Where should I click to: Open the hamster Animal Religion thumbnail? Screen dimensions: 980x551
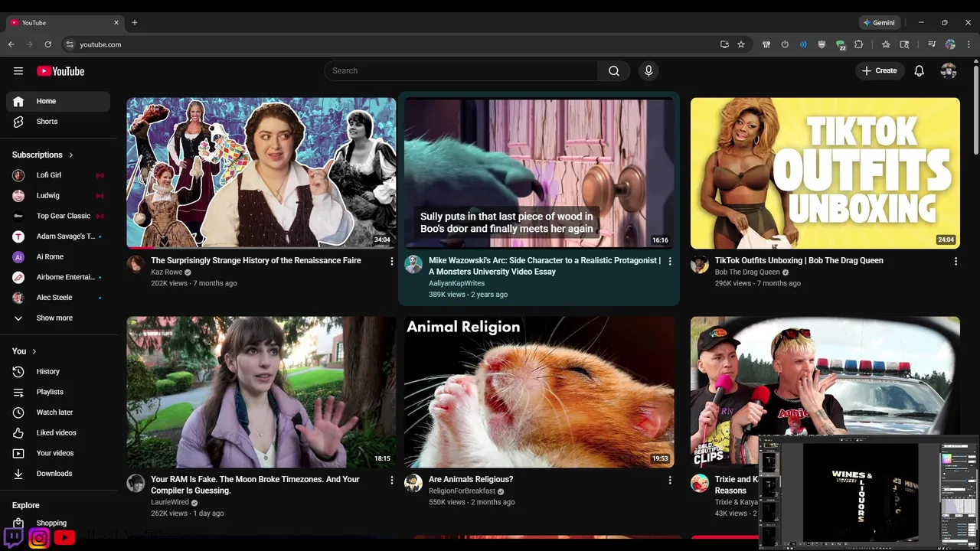539,392
